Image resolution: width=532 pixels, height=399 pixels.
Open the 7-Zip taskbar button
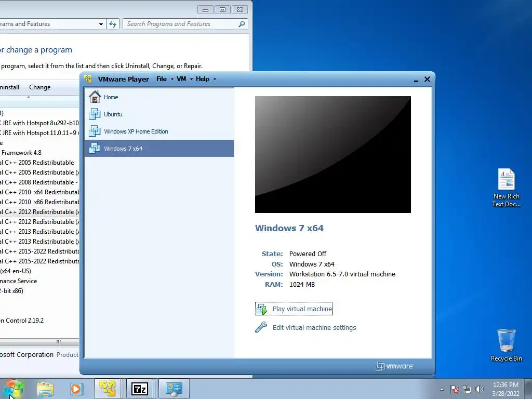[140, 389]
